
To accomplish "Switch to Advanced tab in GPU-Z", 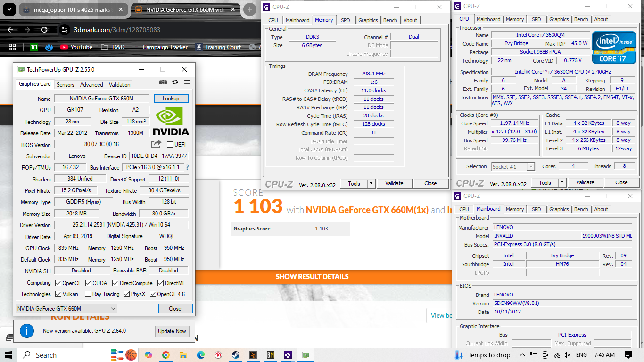I will tap(91, 85).
